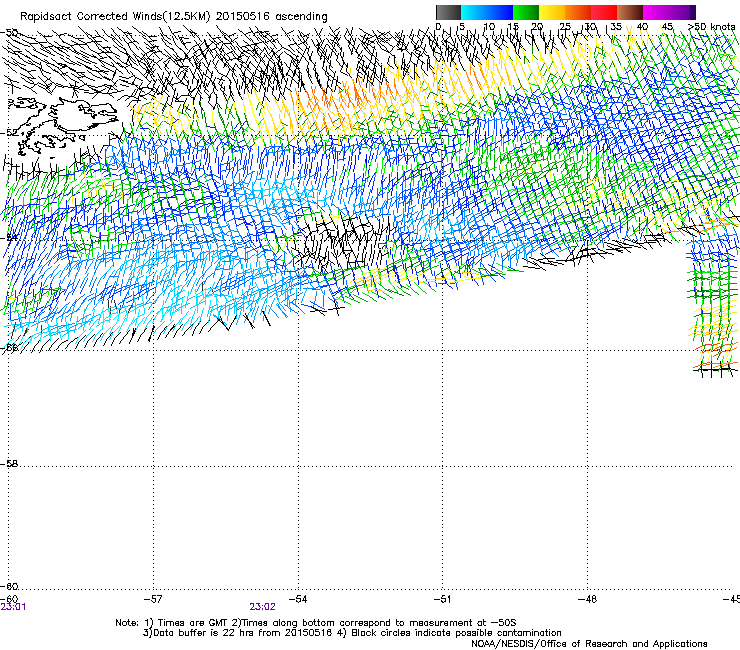Click the -48 longitude axis label
Screen dimensions: 740x650
pos(587,599)
